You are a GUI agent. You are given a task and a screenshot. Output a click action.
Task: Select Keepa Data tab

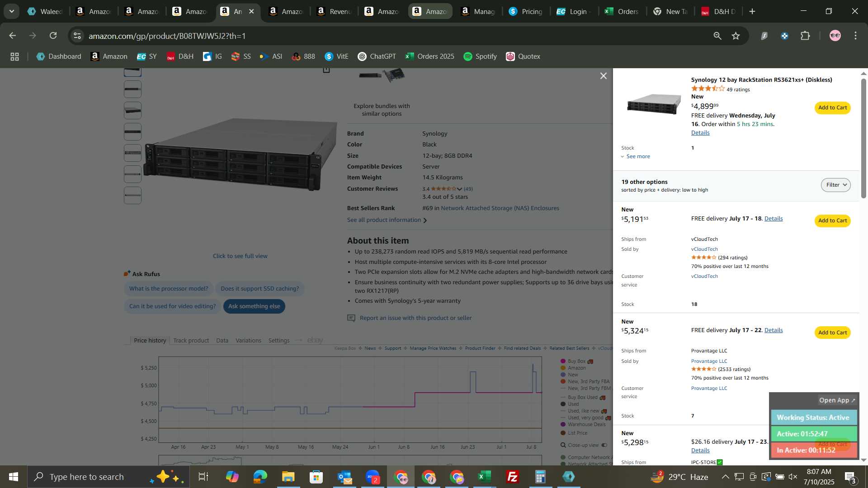coord(222,341)
